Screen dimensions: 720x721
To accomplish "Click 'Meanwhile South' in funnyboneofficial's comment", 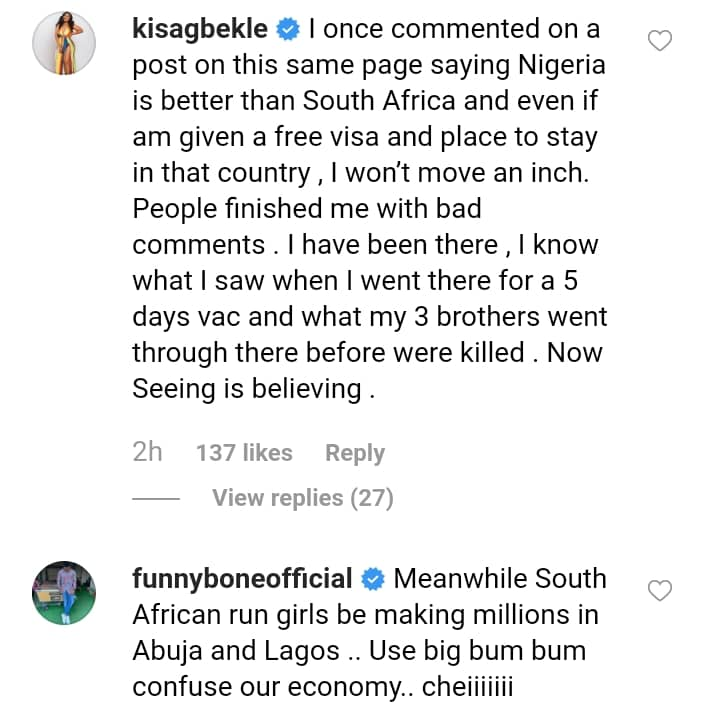I will pos(500,579).
